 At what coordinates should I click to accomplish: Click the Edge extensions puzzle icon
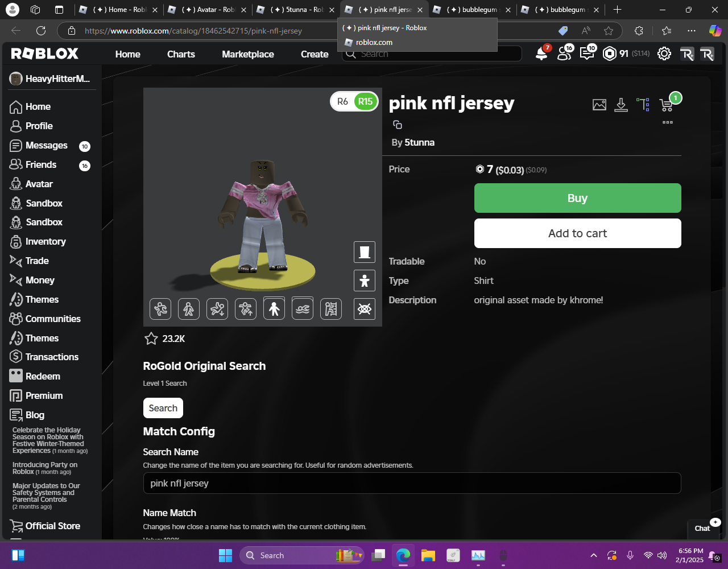click(639, 31)
